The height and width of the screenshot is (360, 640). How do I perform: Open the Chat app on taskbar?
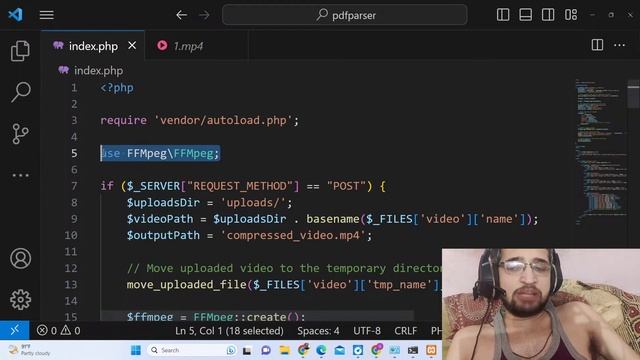(x=266, y=350)
